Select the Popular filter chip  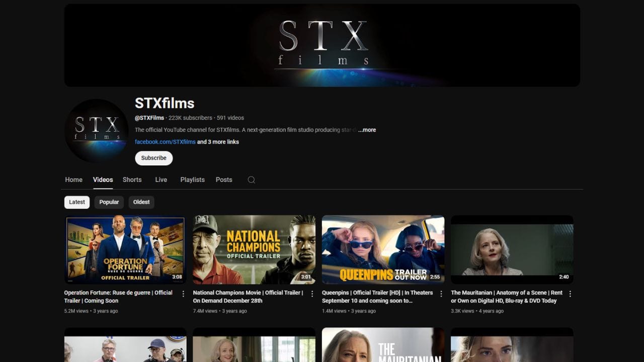point(109,202)
